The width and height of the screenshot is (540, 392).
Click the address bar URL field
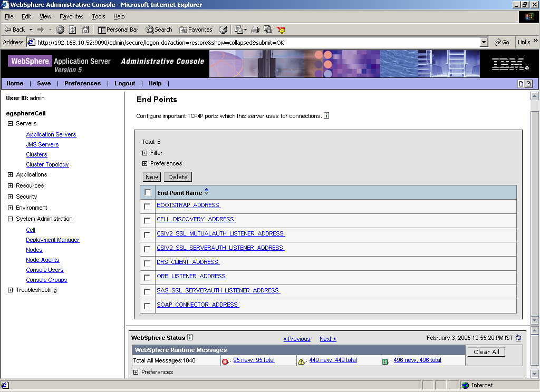(x=258, y=42)
